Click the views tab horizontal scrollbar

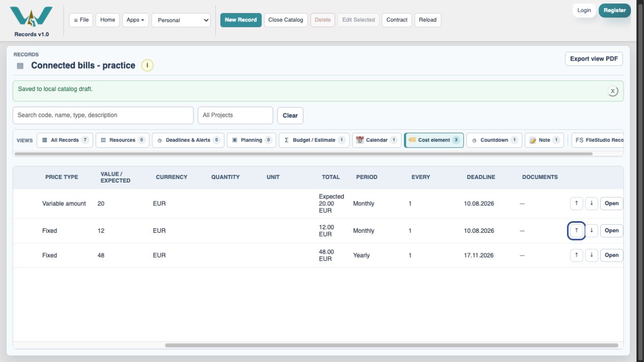click(x=304, y=154)
